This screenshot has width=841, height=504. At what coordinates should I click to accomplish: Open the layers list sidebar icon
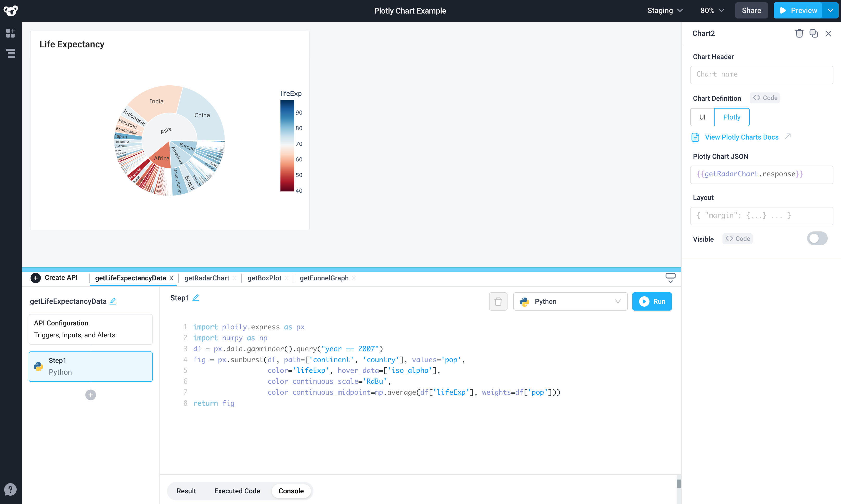(10, 53)
